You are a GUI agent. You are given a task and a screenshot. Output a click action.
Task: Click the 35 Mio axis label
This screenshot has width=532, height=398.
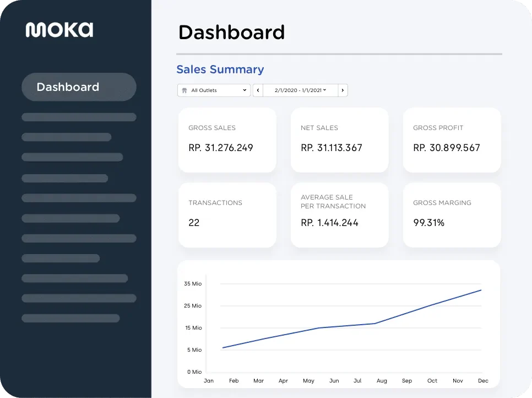193,283
